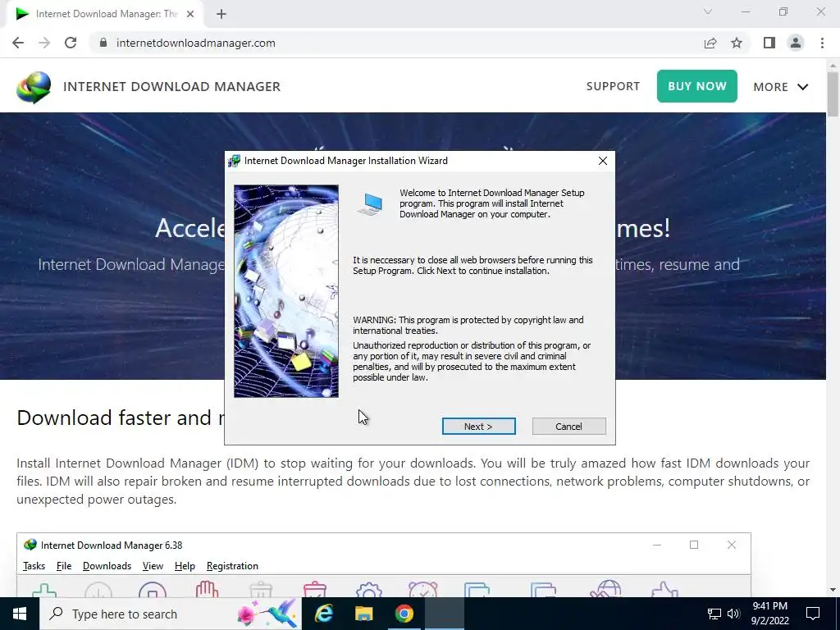Open Registration menu in IDM preview
Viewport: 840px width, 630px height.
tap(232, 566)
